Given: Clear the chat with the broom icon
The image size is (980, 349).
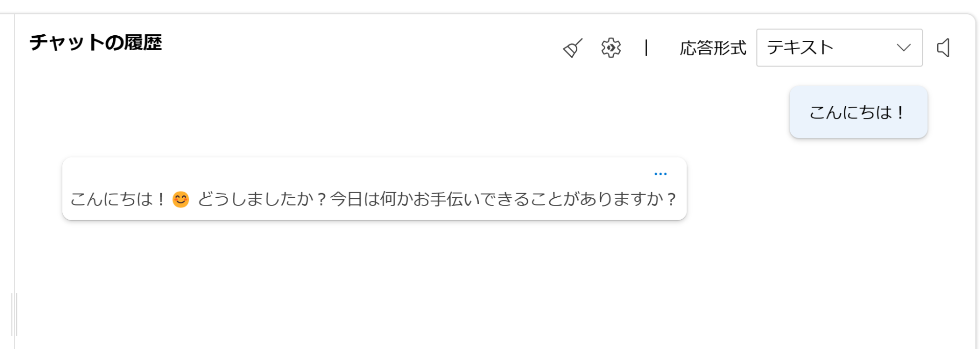Looking at the screenshot, I should pos(572,48).
